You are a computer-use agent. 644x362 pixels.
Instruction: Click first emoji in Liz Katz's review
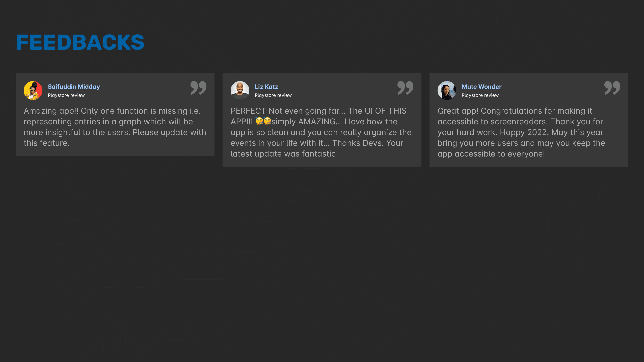coord(259,121)
